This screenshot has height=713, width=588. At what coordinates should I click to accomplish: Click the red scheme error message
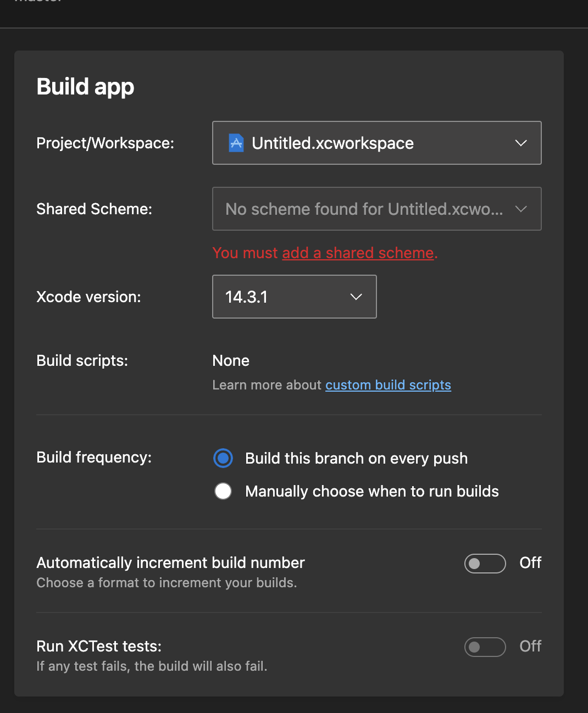pyautogui.click(x=324, y=253)
